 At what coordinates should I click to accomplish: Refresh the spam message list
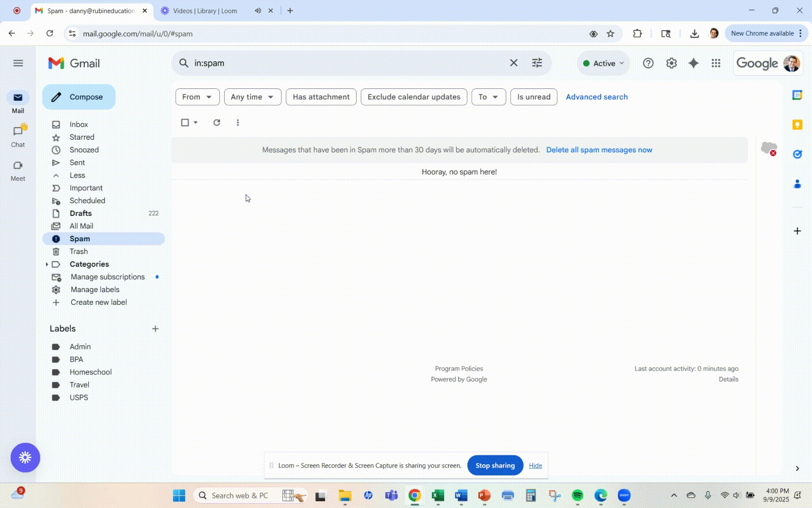[217, 122]
